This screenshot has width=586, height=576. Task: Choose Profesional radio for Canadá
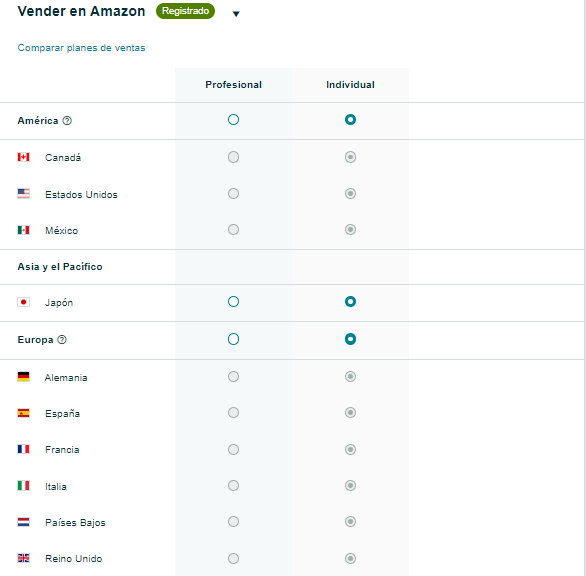[233, 157]
